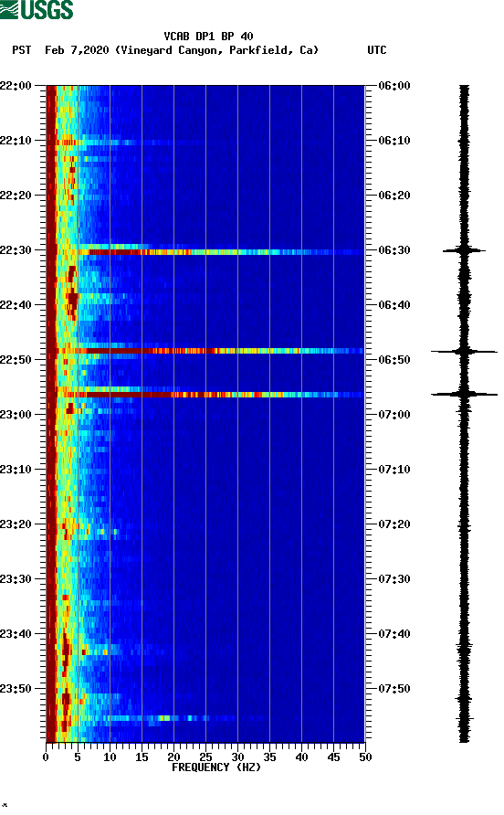Click the USGS logo
The image size is (504, 815).
37,9
